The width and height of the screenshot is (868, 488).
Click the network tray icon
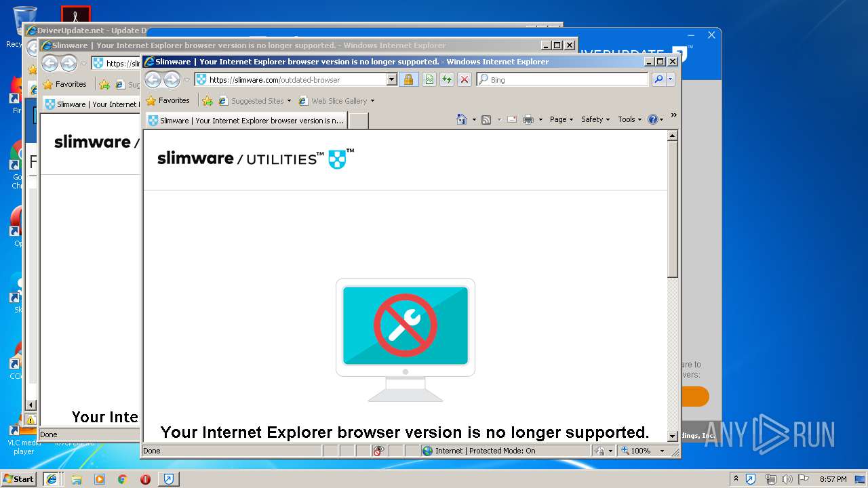(x=770, y=479)
